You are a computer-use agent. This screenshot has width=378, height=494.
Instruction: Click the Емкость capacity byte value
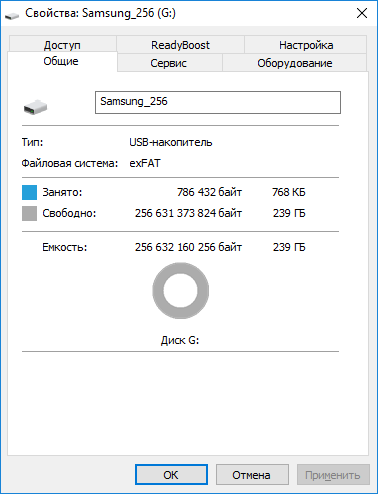pos(188,247)
